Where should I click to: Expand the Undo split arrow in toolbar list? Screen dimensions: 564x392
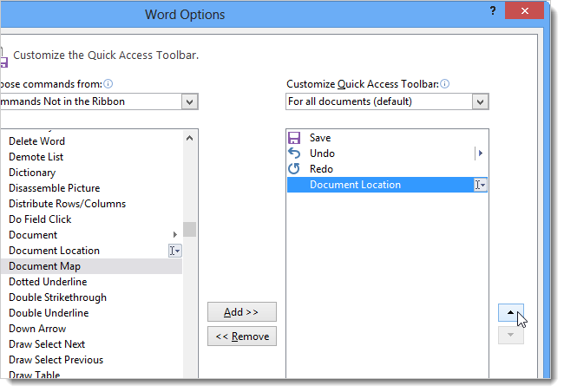point(481,154)
